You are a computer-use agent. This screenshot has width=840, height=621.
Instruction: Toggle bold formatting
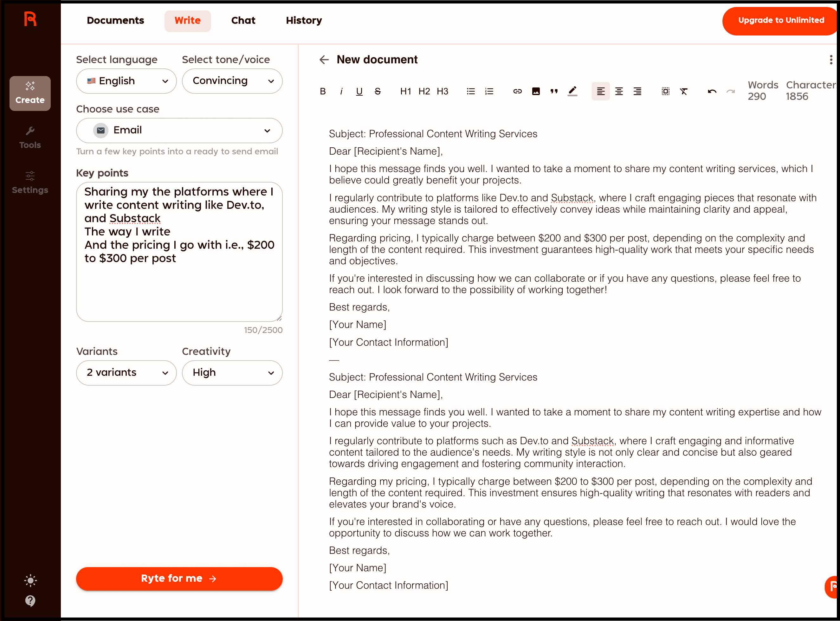323,91
